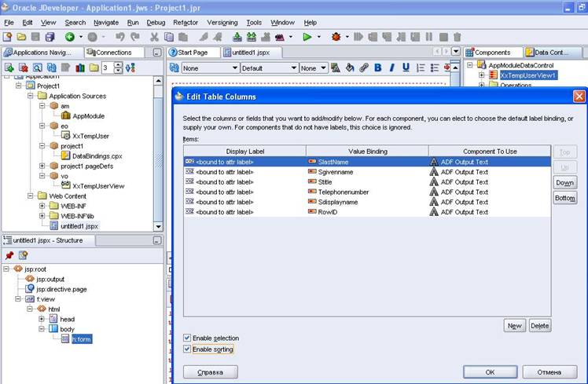Select DataBindings.cpx in navigator
This screenshot has width=588, height=384.
point(97,155)
